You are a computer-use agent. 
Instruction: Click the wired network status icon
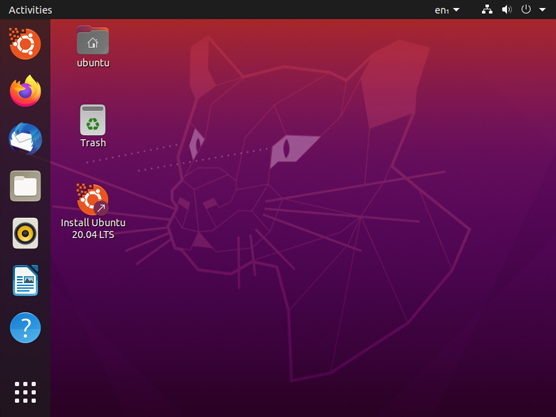487,10
